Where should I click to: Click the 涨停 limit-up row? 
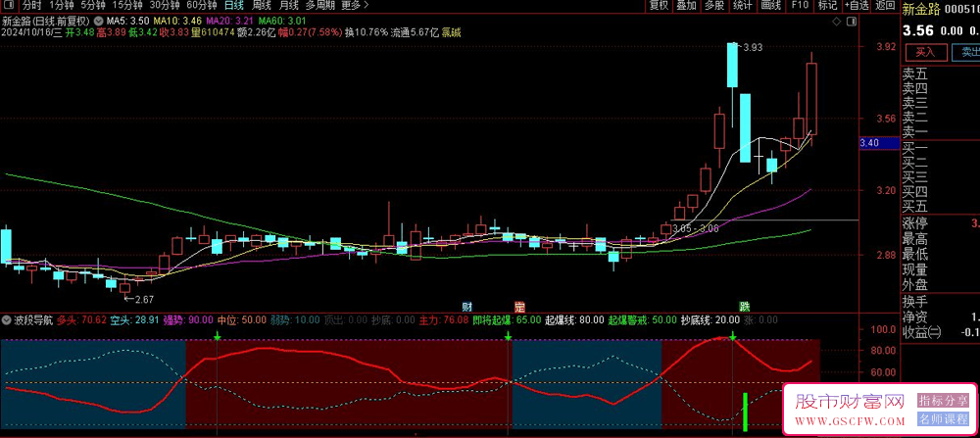pyautogui.click(x=940, y=223)
